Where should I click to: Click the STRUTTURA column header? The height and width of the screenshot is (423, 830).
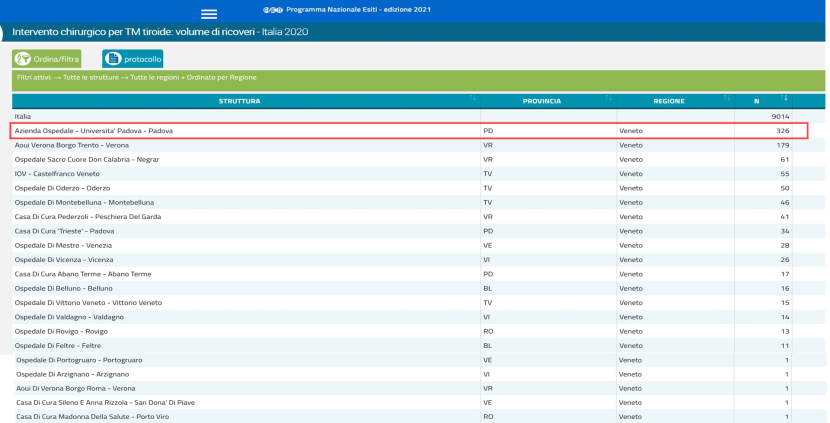click(240, 101)
